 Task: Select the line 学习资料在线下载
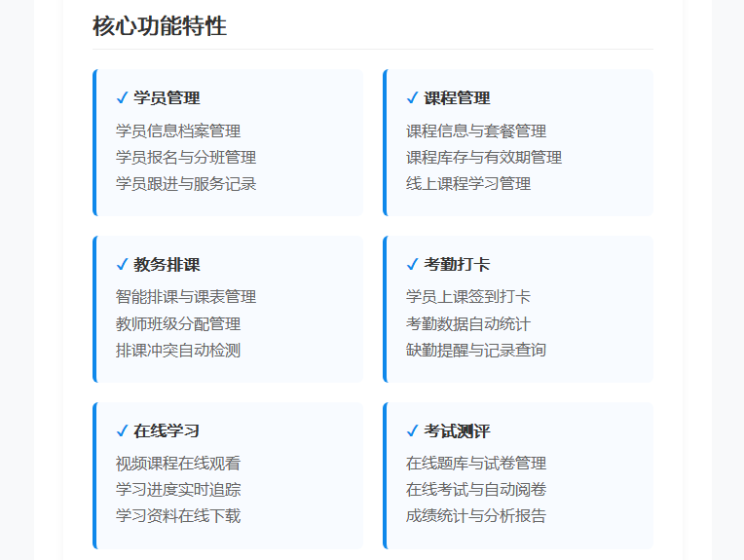178,516
